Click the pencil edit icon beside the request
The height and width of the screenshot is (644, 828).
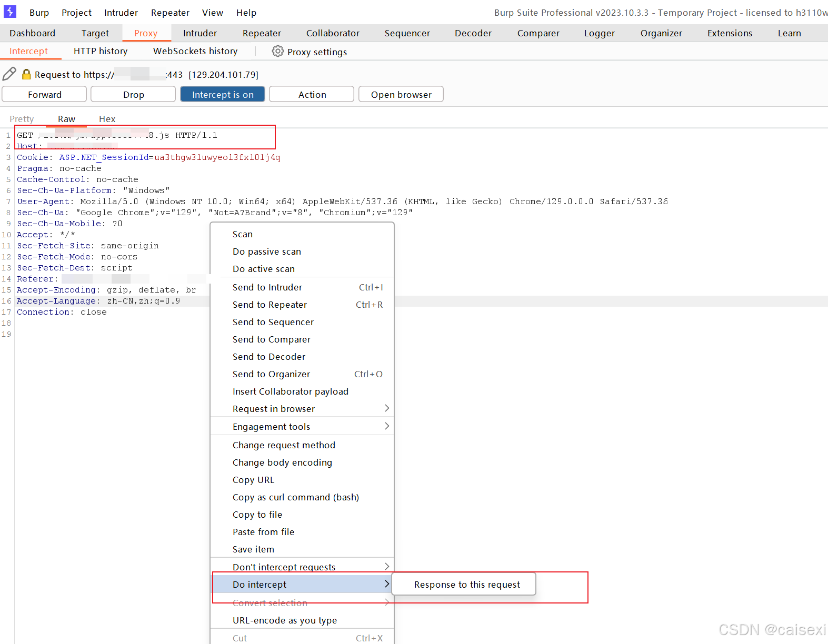[x=9, y=74]
